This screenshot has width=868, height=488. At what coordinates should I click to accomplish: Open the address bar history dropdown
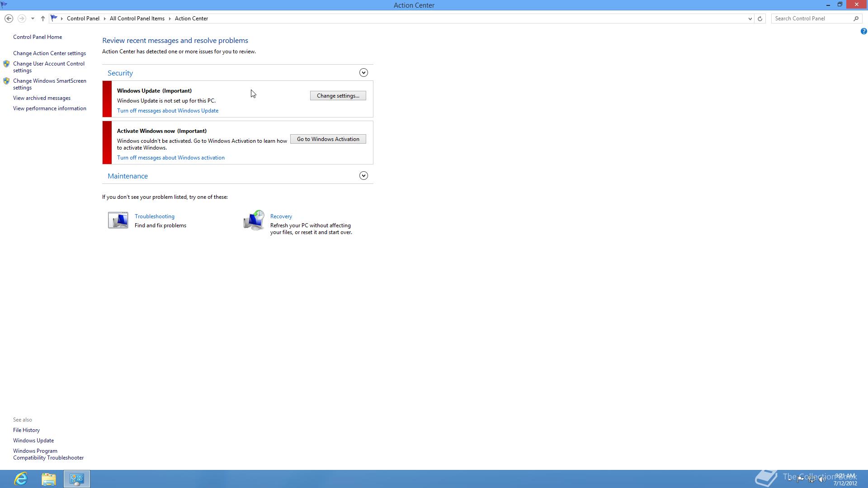click(750, 19)
